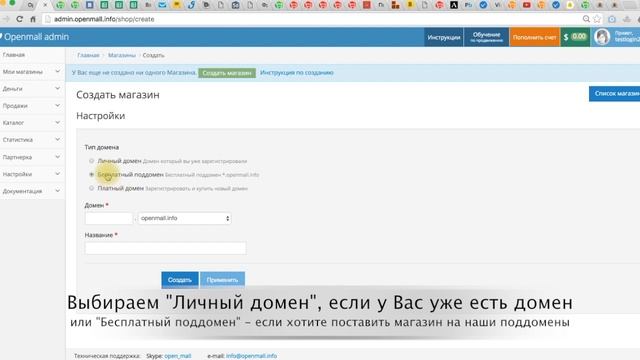Image resolution: width=640 pixels, height=360 pixels.
Task: Click the Домен subdomain text field
Action: tap(109, 218)
